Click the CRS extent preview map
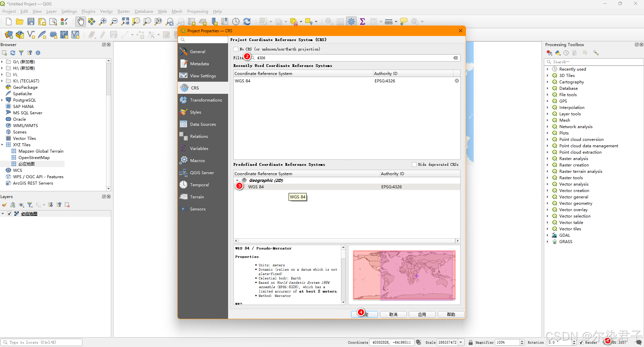The image size is (644, 347). [x=404, y=275]
